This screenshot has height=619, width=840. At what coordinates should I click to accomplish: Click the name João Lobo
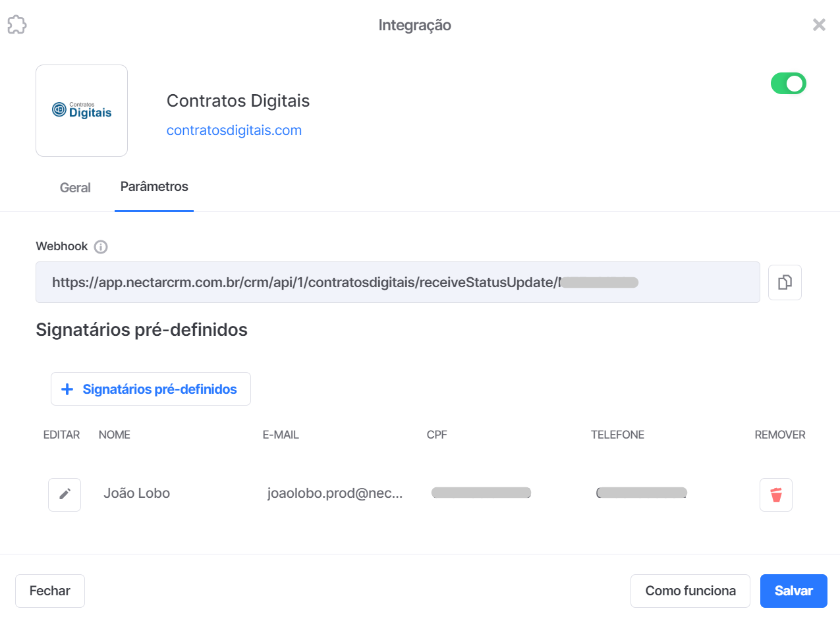pos(136,493)
